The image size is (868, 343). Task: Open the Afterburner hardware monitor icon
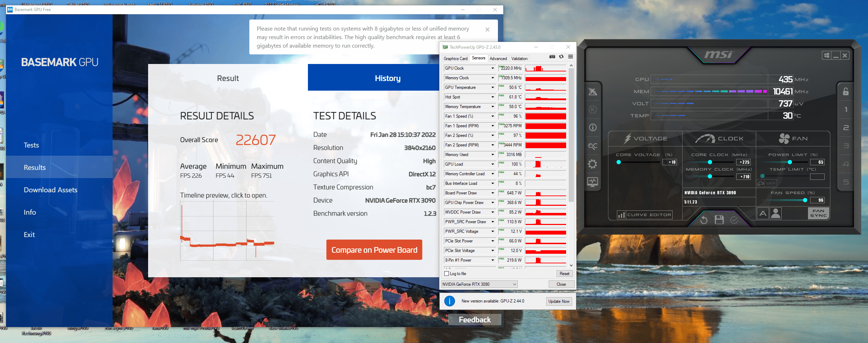pyautogui.click(x=593, y=182)
